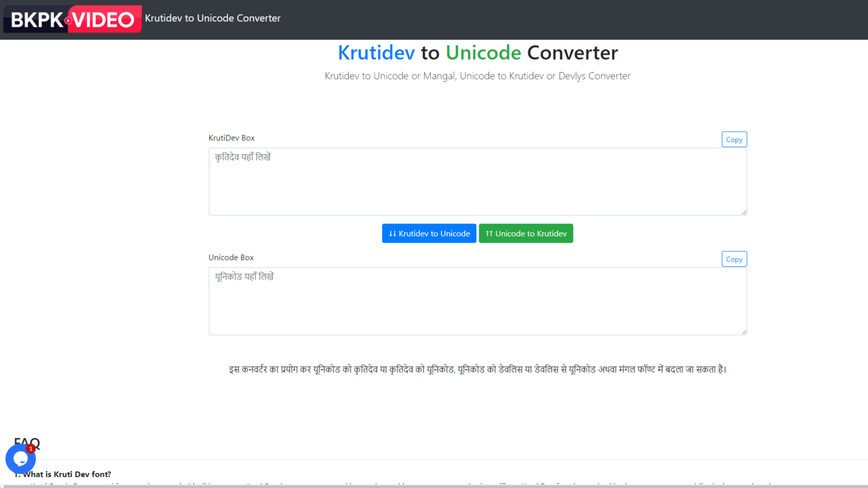Select the navbar title Krutidev to Unicode Converter

(x=212, y=18)
